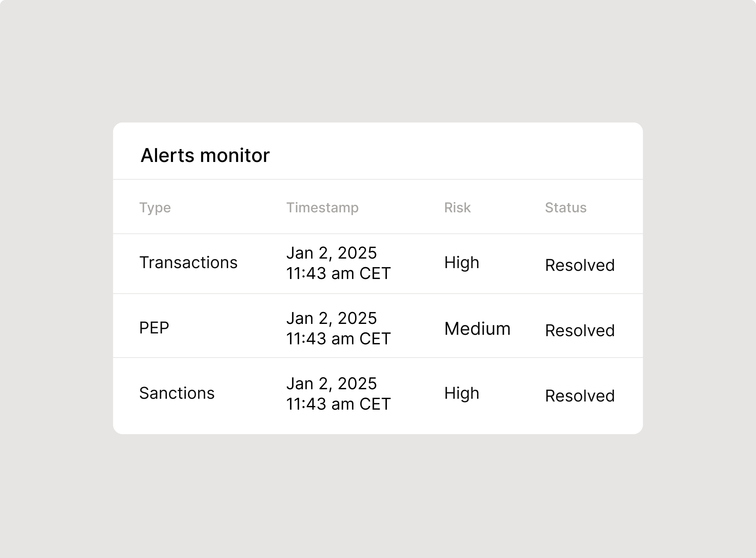Open the Transactions alert row
This screenshot has height=558, width=756.
(378, 264)
